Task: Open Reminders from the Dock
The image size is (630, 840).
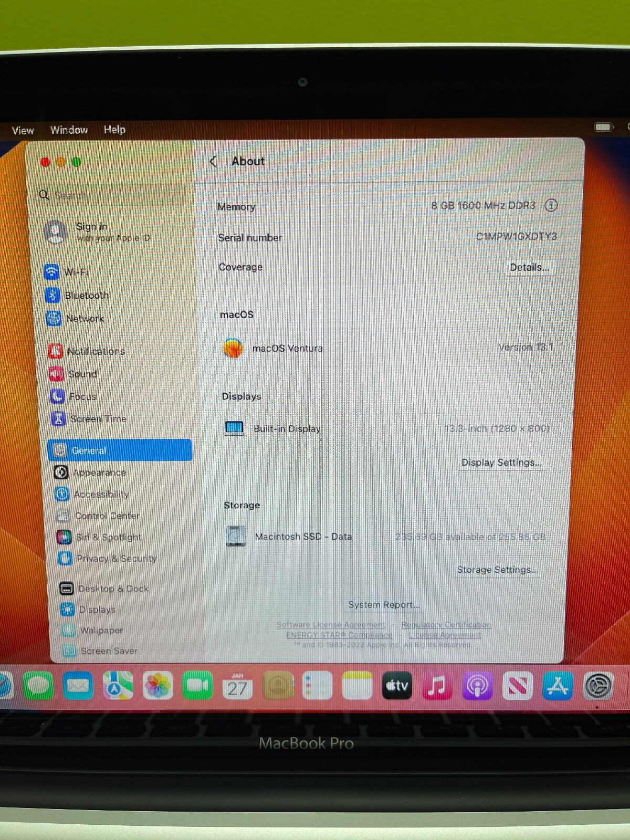Action: coord(318,686)
